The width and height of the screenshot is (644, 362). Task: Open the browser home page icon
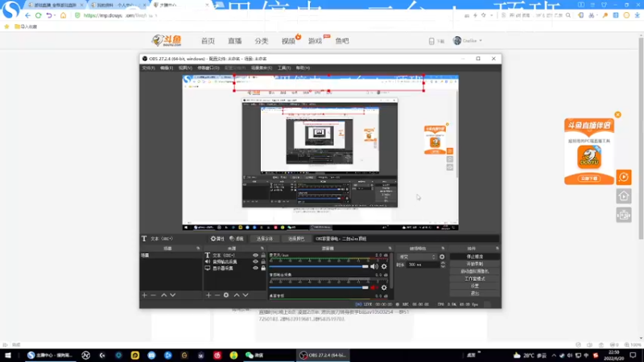click(x=63, y=15)
